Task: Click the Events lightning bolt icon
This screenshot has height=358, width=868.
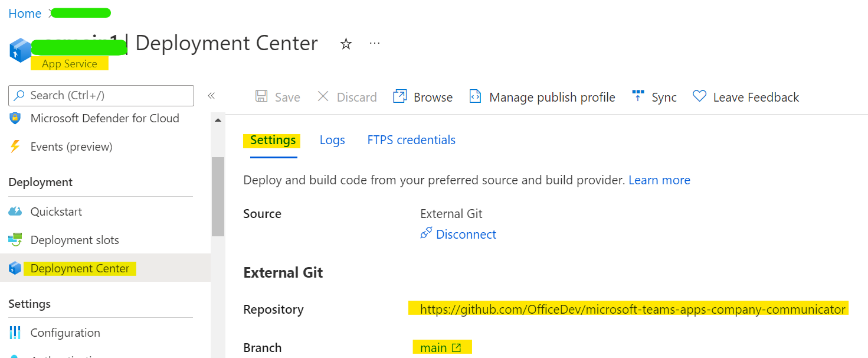Action: [15, 147]
